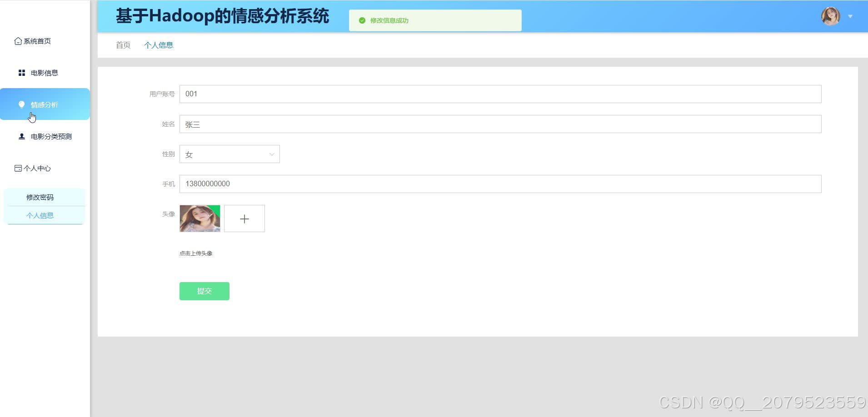The image size is (868, 417).
Task: Click 个人信息 in the breadcrumb
Action: (159, 45)
